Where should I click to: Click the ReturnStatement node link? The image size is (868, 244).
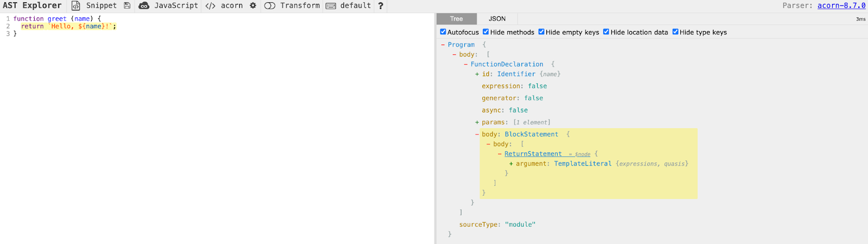(533, 154)
